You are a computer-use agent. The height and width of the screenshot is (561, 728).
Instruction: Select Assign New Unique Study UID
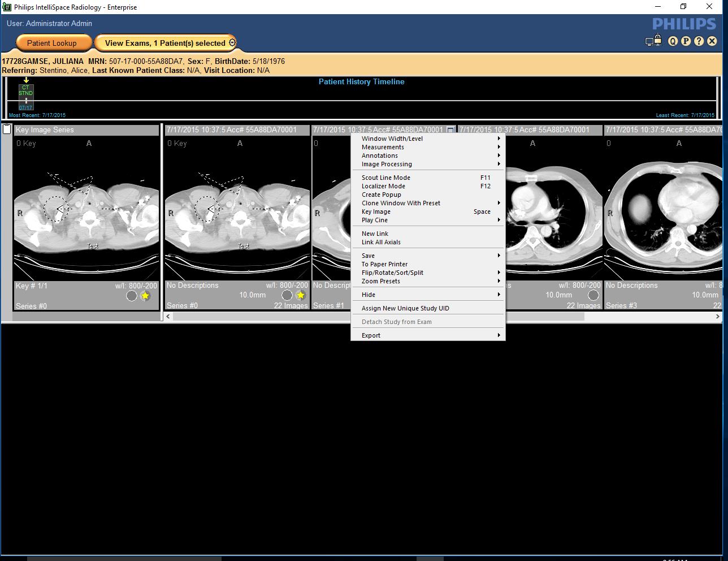(x=428, y=308)
